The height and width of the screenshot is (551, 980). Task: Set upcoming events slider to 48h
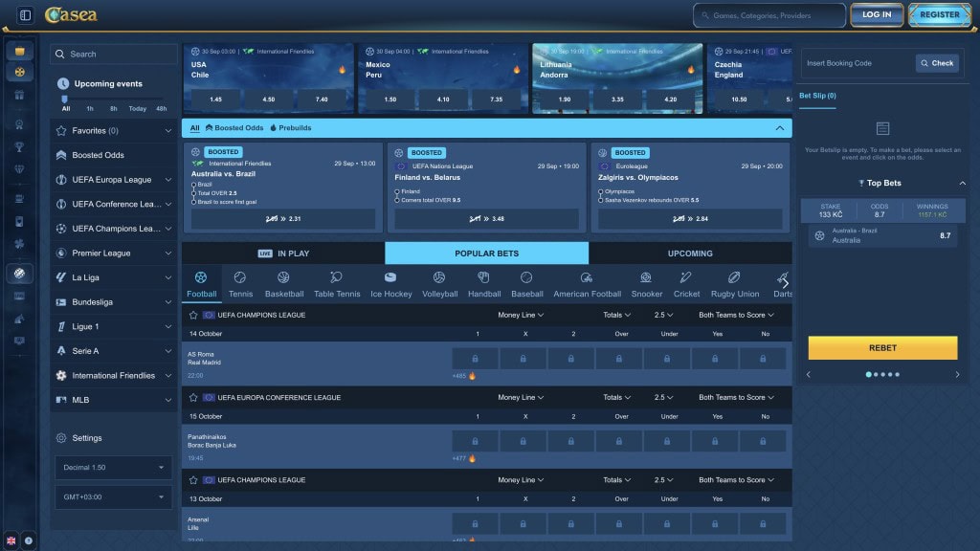coord(161,109)
